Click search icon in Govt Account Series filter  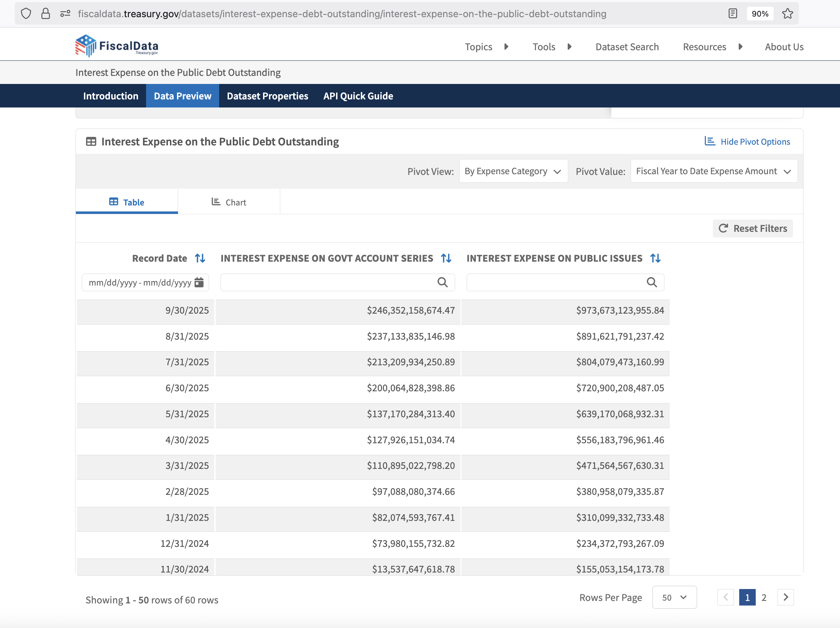442,282
